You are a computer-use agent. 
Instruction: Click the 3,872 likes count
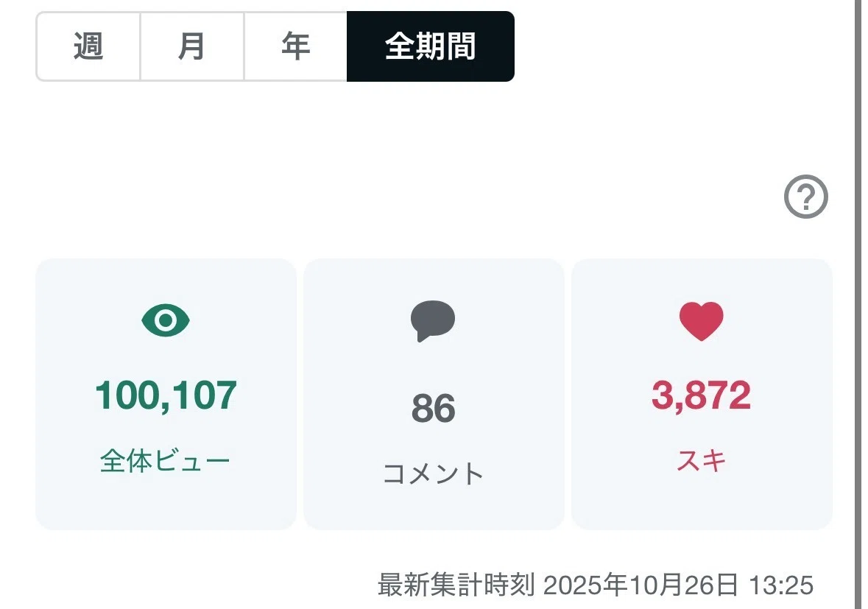(702, 395)
